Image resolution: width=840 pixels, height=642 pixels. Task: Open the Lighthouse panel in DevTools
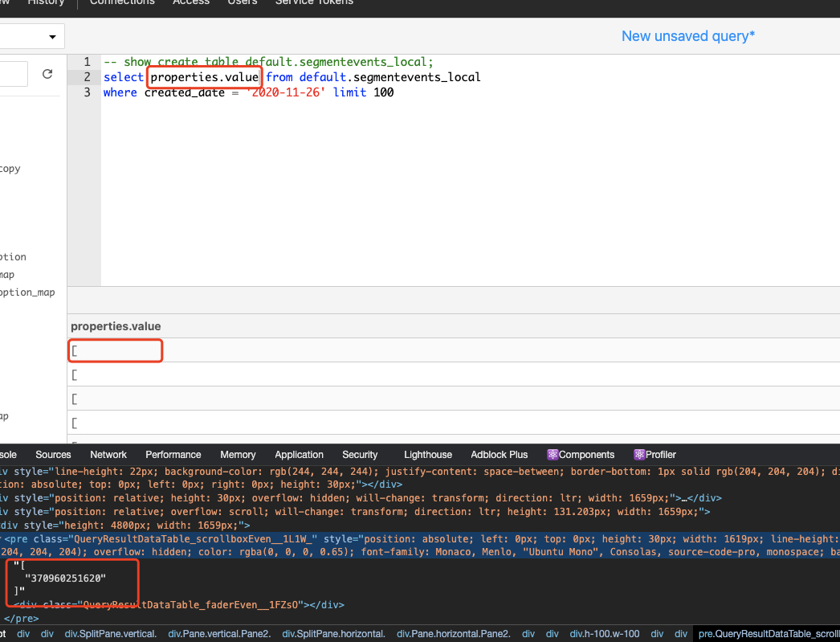click(427, 454)
